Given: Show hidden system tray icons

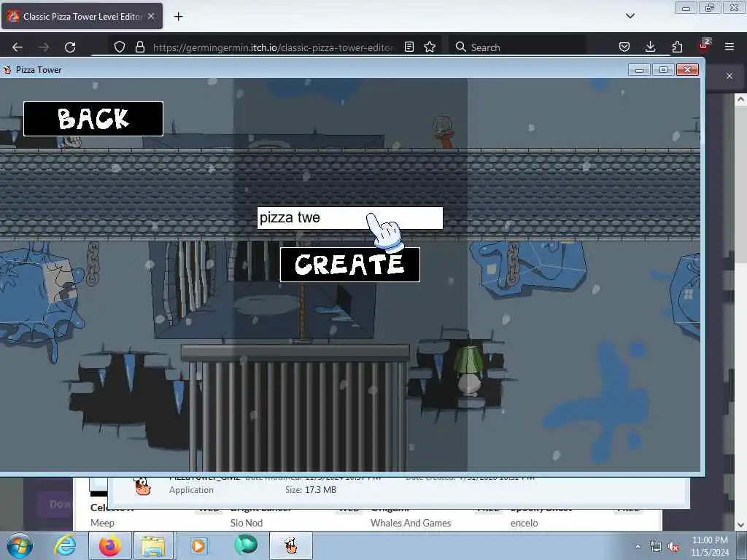Looking at the screenshot, I should [638, 546].
